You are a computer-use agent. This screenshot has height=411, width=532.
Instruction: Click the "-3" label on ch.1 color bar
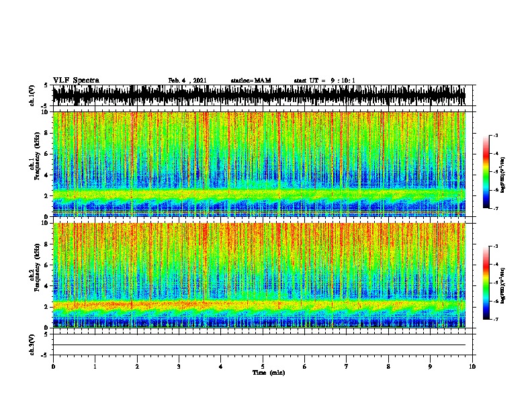pyautogui.click(x=495, y=135)
